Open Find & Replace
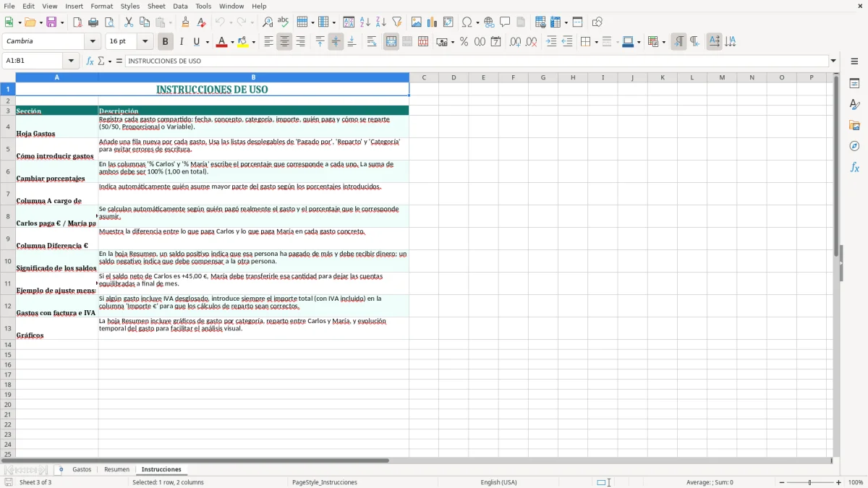Screen dimensions: 868x488 pyautogui.click(x=268, y=22)
